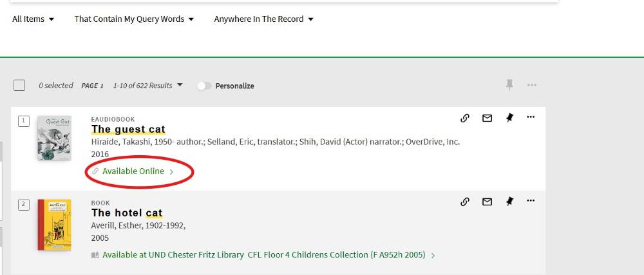Viewport: 644px width, 275px height.
Task: Open The guest cat title link
Action: 128,129
